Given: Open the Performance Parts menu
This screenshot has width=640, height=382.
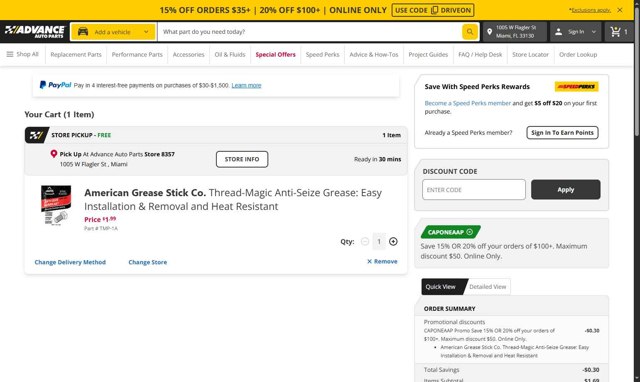Looking at the screenshot, I should point(137,54).
